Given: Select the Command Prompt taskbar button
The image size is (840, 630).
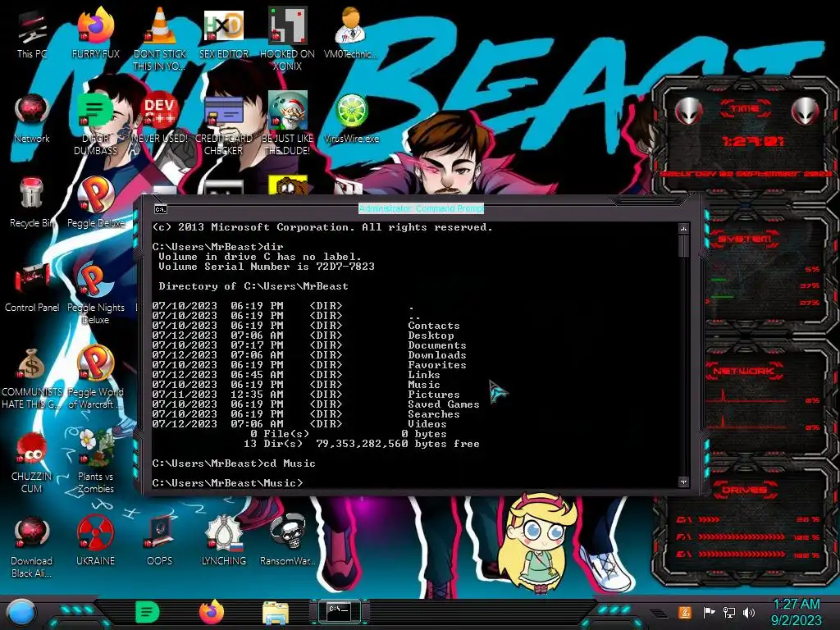Looking at the screenshot, I should pos(340,612).
